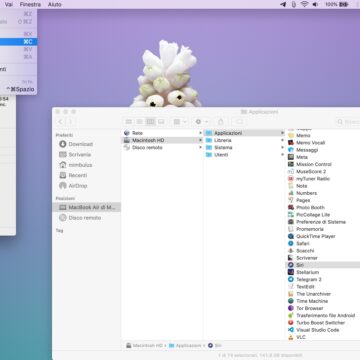Select the Meta app icon
The height and width of the screenshot is (360, 360).
click(x=291, y=157)
